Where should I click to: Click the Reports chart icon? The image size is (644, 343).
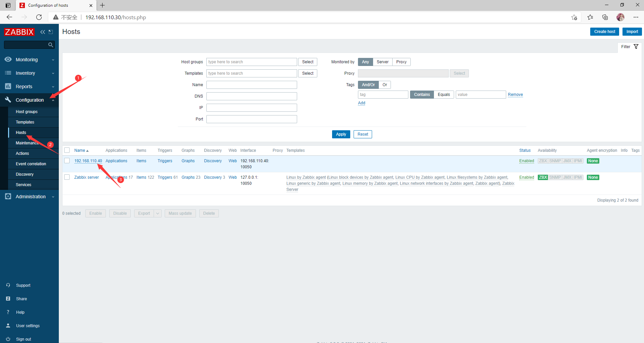(x=8, y=86)
